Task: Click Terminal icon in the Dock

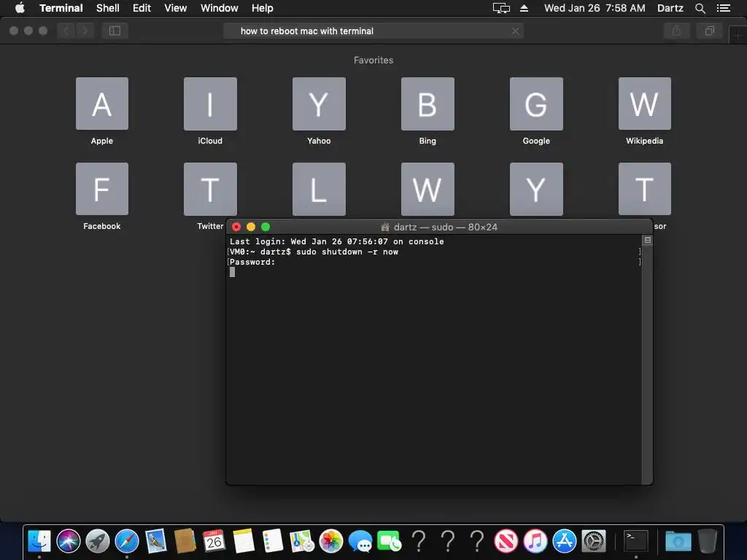Action: (x=636, y=541)
